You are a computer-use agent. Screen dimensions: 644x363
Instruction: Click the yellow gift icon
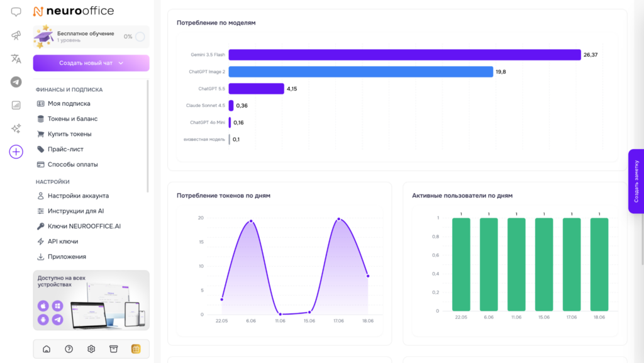click(x=136, y=349)
